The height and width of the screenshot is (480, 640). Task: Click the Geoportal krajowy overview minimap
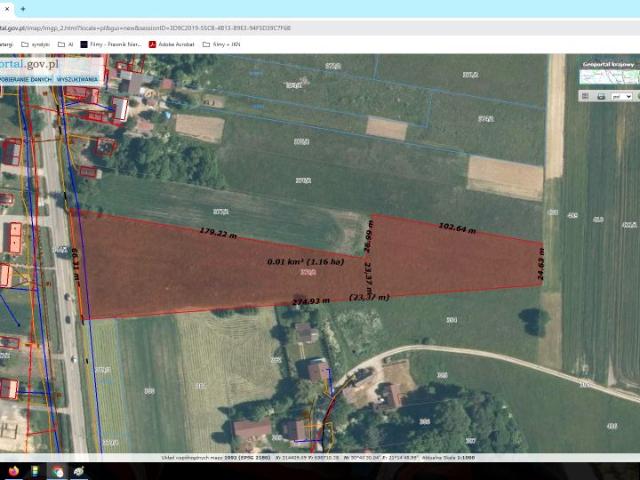(x=609, y=77)
